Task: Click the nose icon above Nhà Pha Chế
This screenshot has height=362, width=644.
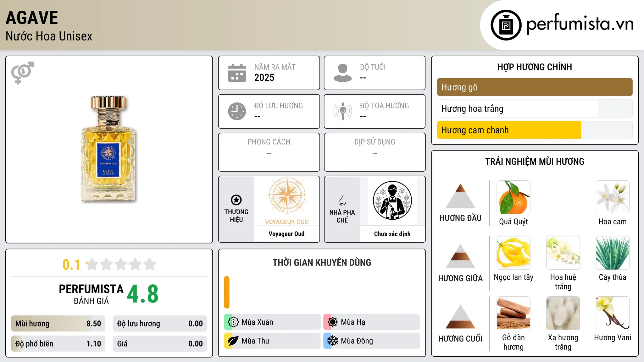Action: (342, 200)
